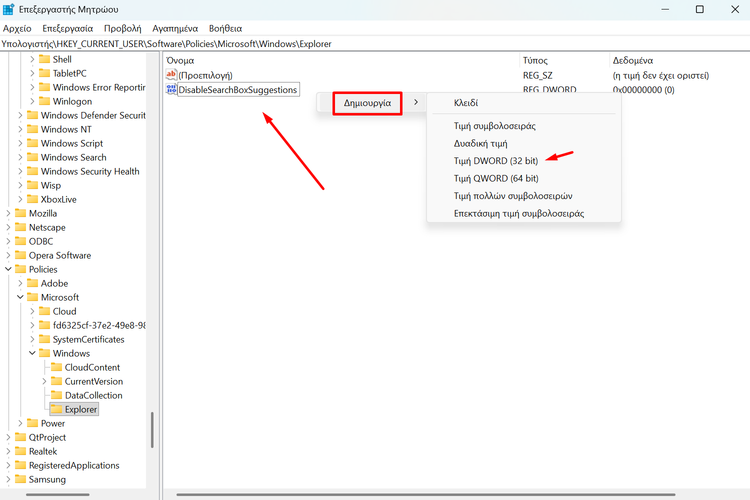Click the Registry Editor app icon in title bar
Image resolution: width=750 pixels, height=500 pixels.
[x=9, y=9]
